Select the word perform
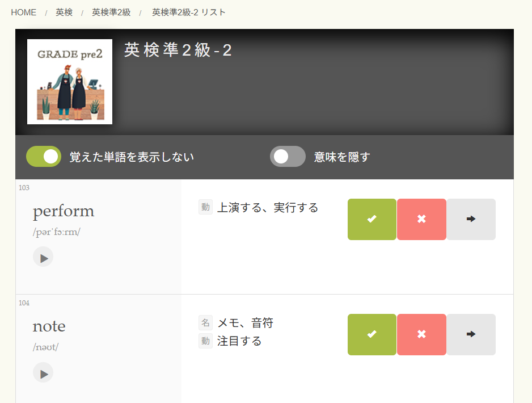Image resolution: width=532 pixels, height=403 pixels. (x=64, y=211)
